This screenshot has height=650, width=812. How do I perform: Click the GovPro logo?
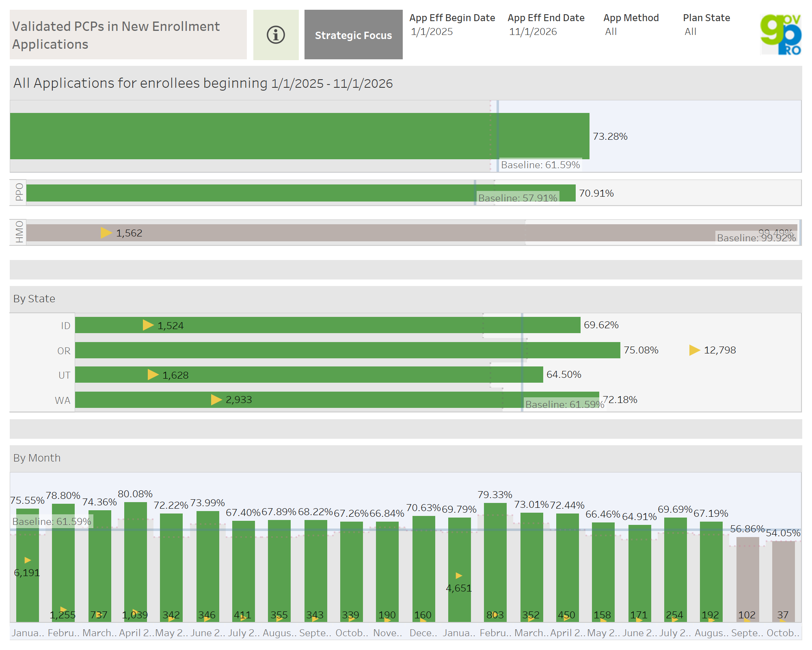tap(781, 35)
